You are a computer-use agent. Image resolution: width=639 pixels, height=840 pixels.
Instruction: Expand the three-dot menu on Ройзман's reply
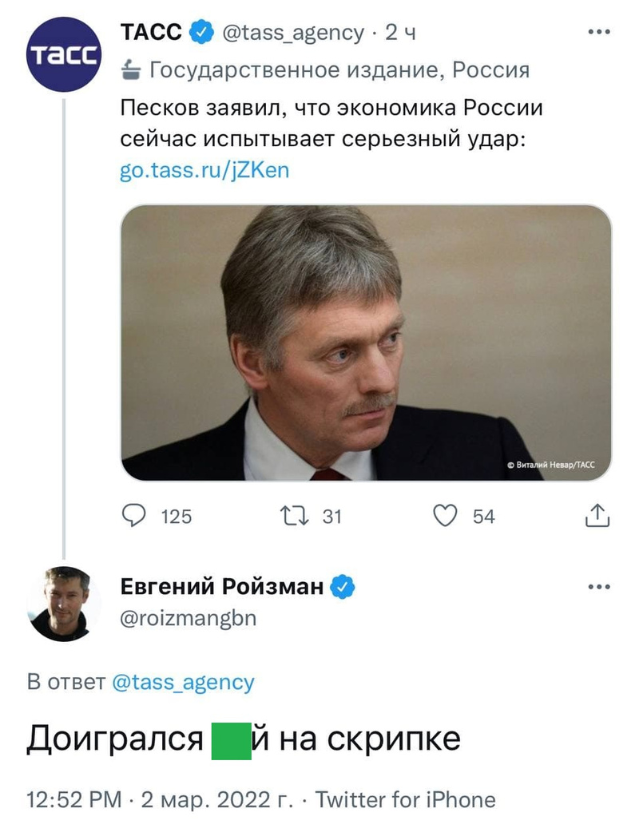[x=598, y=587]
